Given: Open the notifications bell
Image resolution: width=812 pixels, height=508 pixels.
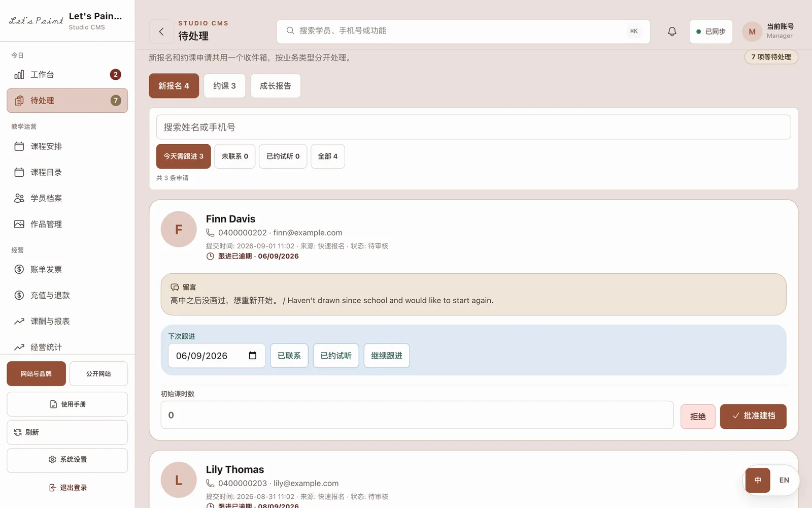Looking at the screenshot, I should point(672,31).
